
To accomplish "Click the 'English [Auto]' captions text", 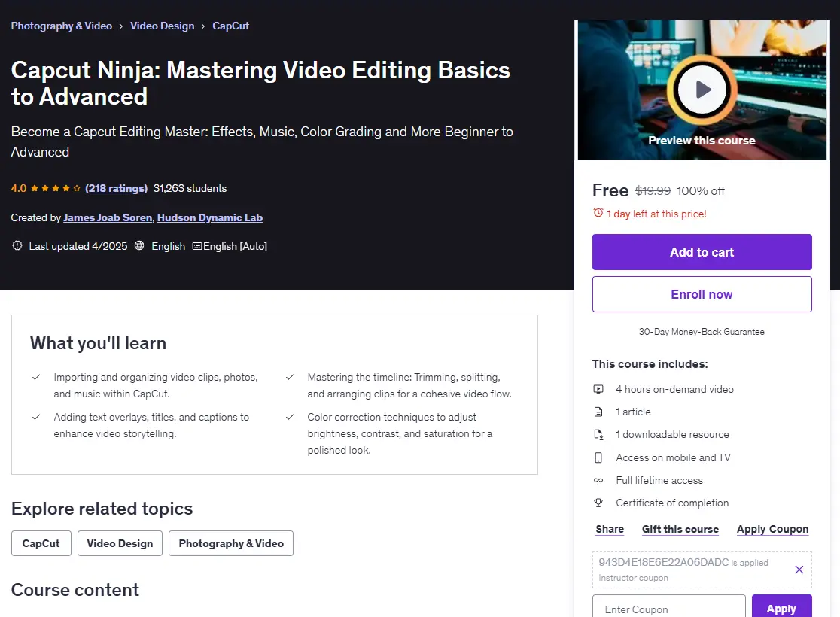I will pyautogui.click(x=235, y=246).
